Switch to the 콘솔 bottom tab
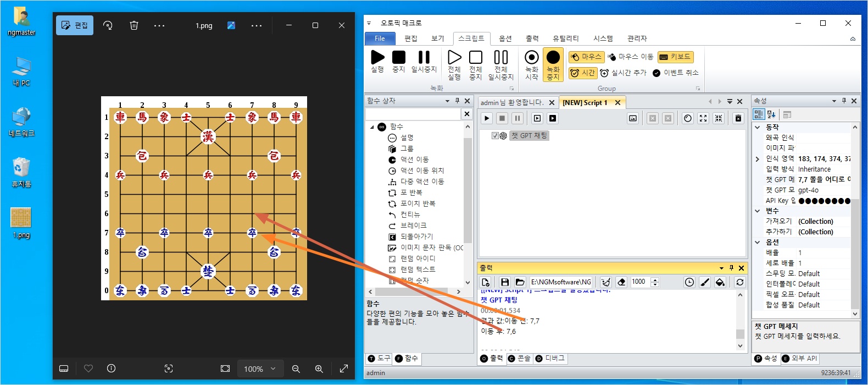The height and width of the screenshot is (385, 868). (x=519, y=358)
